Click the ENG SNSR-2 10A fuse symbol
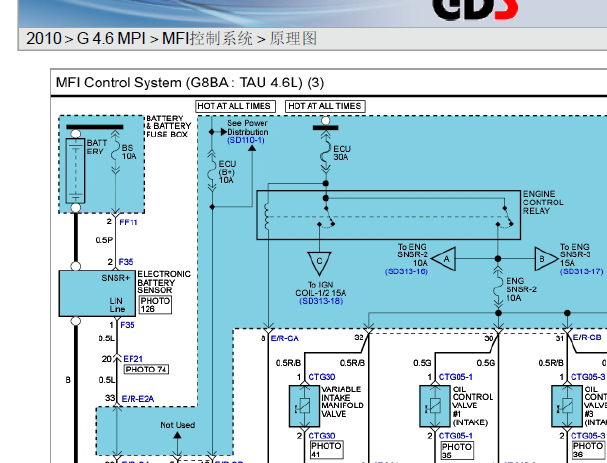 point(498,287)
